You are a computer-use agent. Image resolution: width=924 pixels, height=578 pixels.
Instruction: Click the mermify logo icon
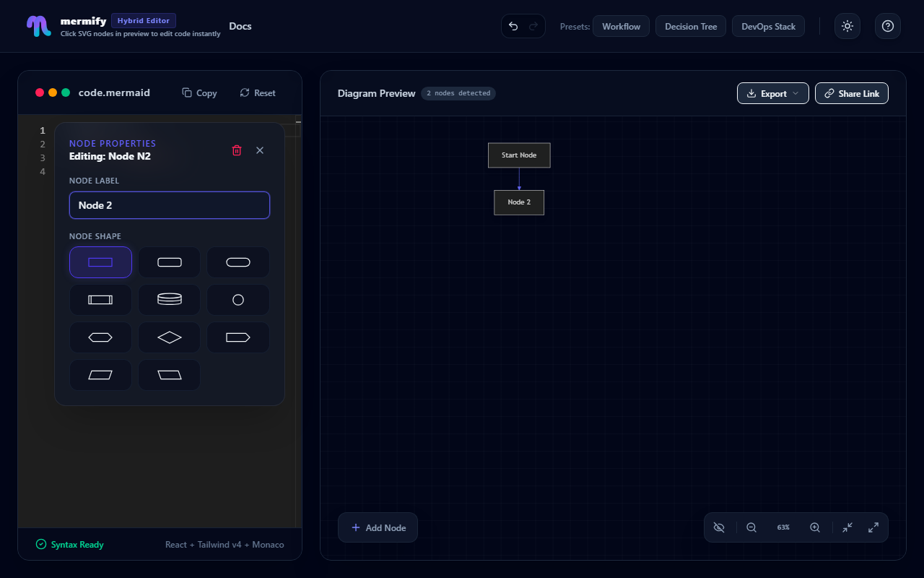[x=38, y=26]
